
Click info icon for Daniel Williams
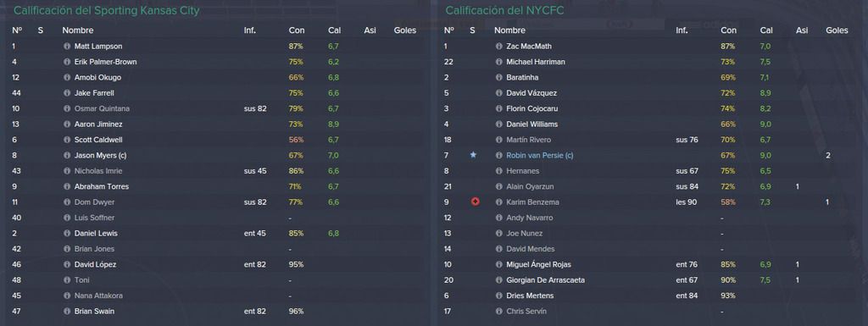point(498,124)
